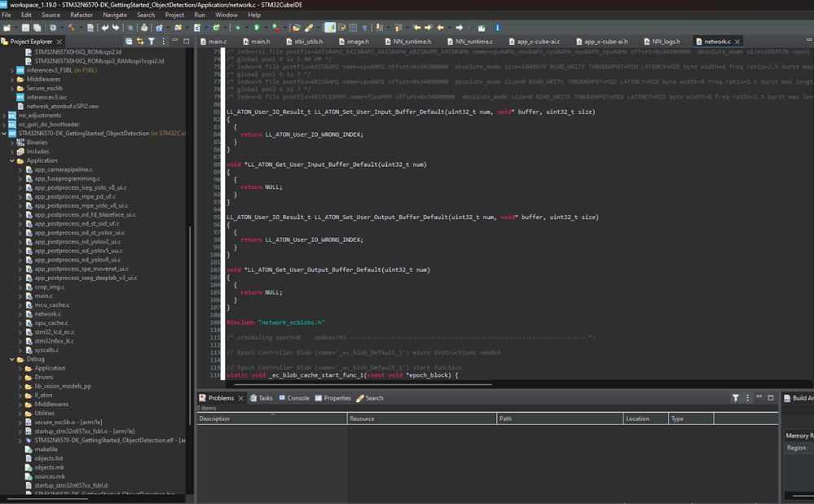Toggle Link with Editor in Project Explorer
The image size is (814, 504).
[x=140, y=42]
